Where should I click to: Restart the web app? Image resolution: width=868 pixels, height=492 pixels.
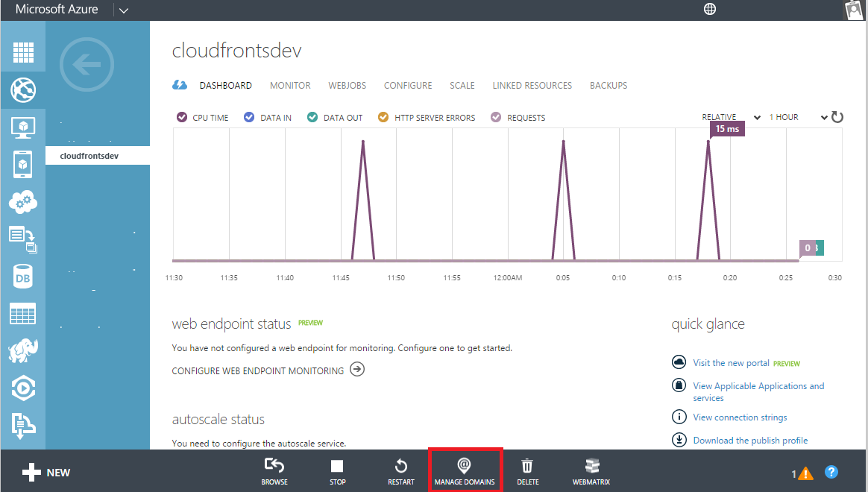pos(400,472)
